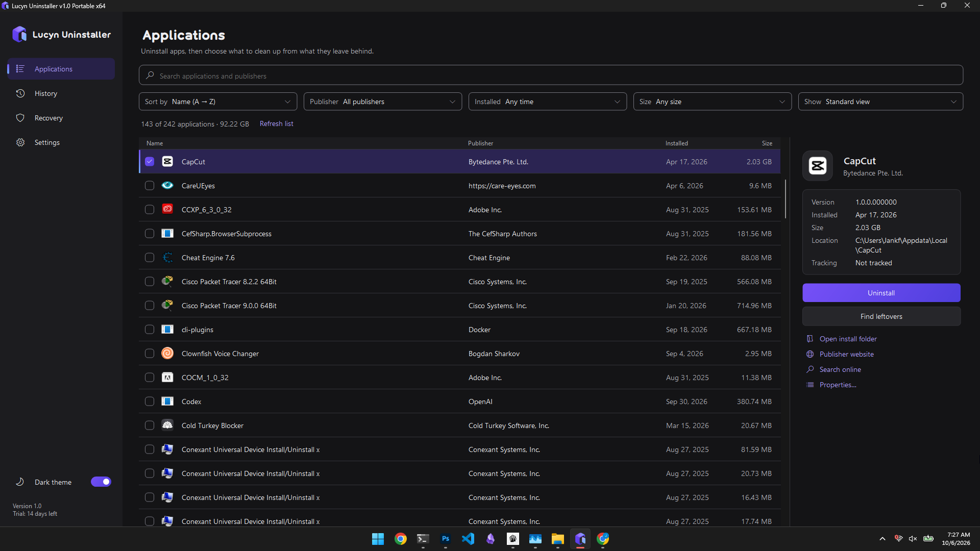
Task: Open the Settings section
Action: pyautogui.click(x=61, y=142)
